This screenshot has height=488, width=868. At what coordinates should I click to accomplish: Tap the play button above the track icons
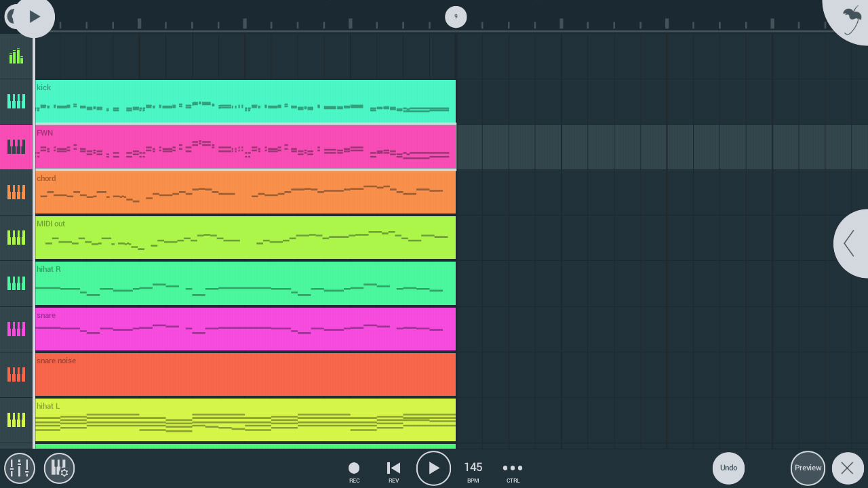point(34,17)
